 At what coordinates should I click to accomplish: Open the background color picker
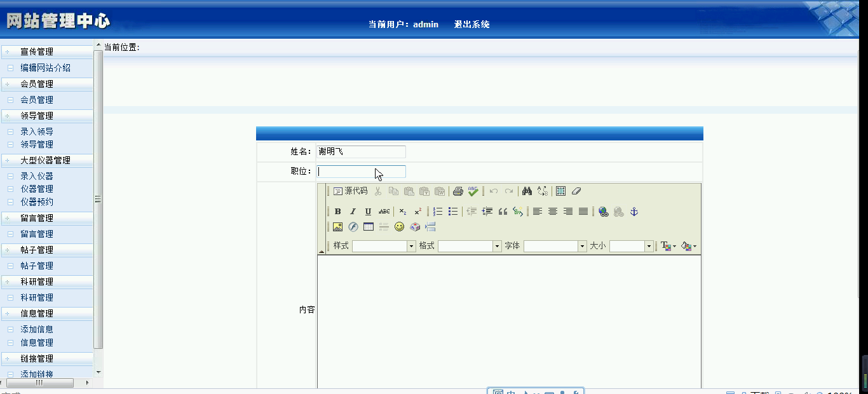point(689,246)
